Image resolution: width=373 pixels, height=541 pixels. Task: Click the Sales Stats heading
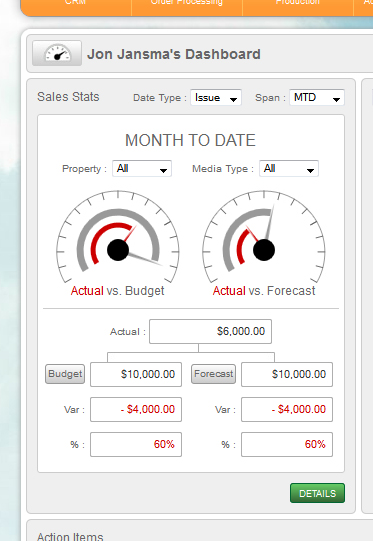point(68,97)
